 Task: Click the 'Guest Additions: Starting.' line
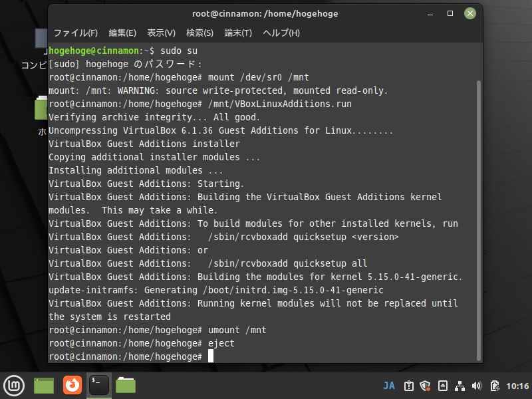coord(146,184)
